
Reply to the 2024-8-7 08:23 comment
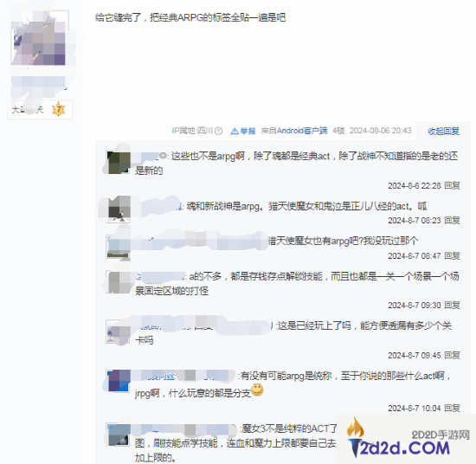pos(452,221)
